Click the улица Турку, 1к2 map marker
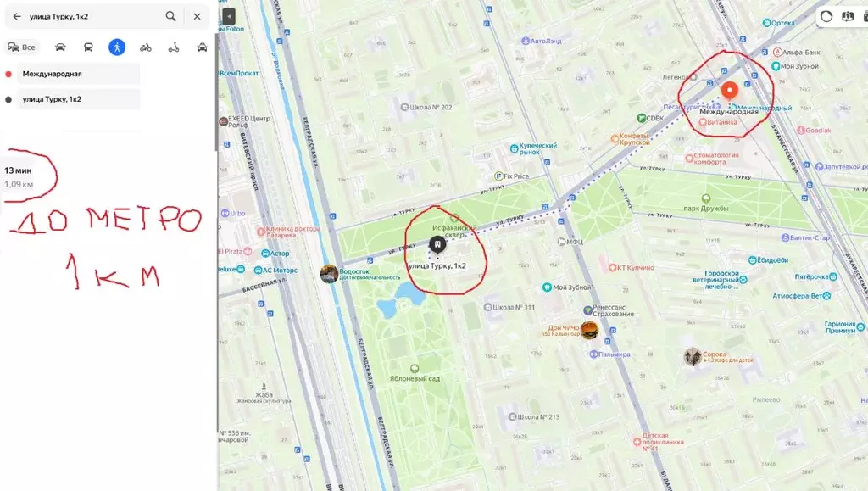 tap(437, 244)
